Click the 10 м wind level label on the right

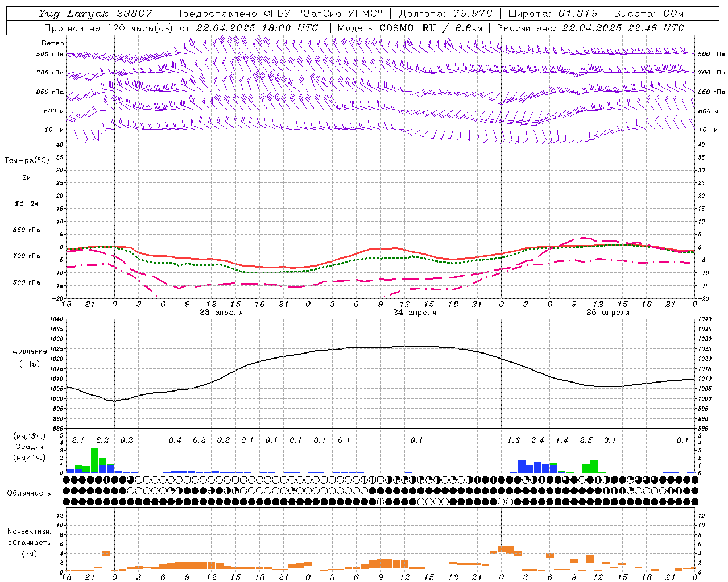coord(708,130)
